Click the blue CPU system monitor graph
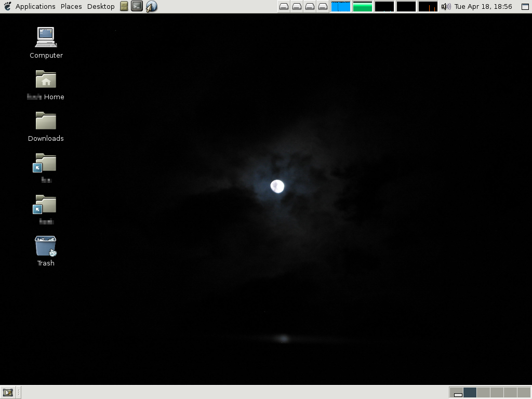Image resolution: width=532 pixels, height=399 pixels. pyautogui.click(x=340, y=6)
